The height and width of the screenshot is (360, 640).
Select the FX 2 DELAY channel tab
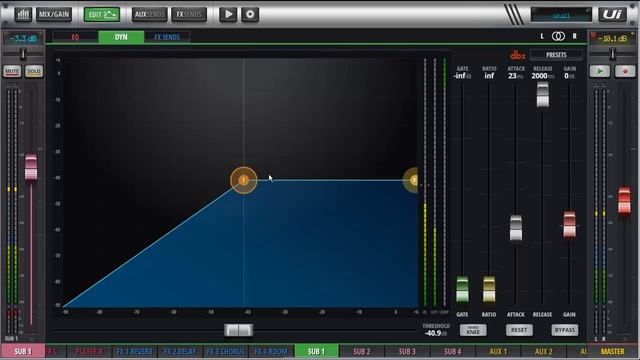pos(180,351)
